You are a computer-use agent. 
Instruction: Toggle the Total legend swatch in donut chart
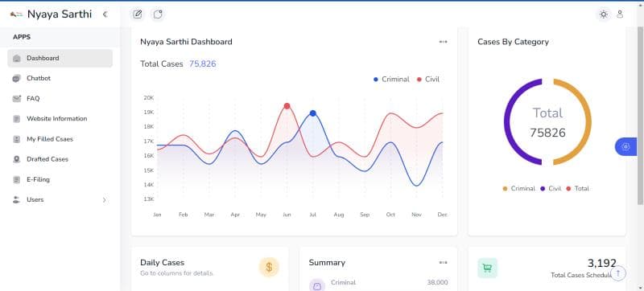pos(568,189)
